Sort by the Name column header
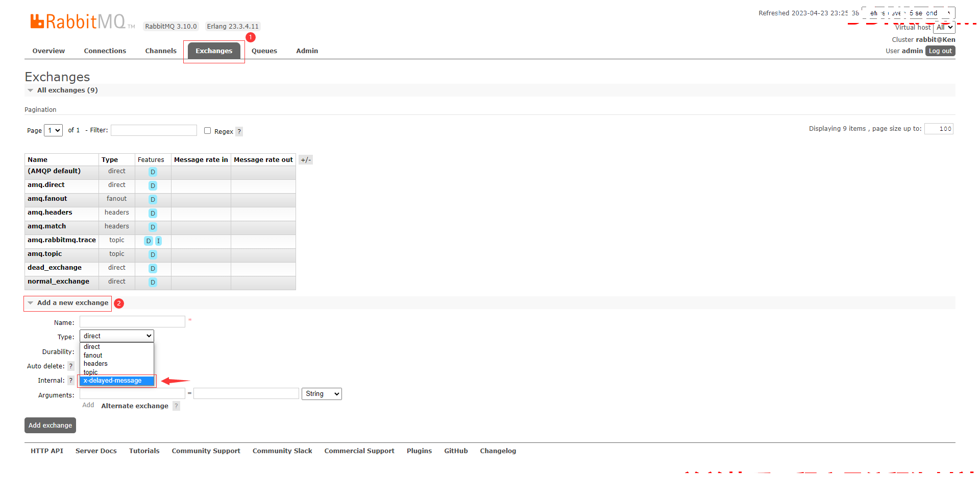980x493 pixels. [x=38, y=160]
